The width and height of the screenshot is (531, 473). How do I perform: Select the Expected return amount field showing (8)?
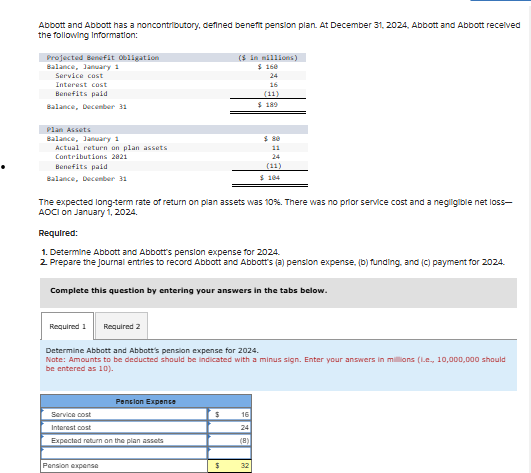tap(229, 440)
